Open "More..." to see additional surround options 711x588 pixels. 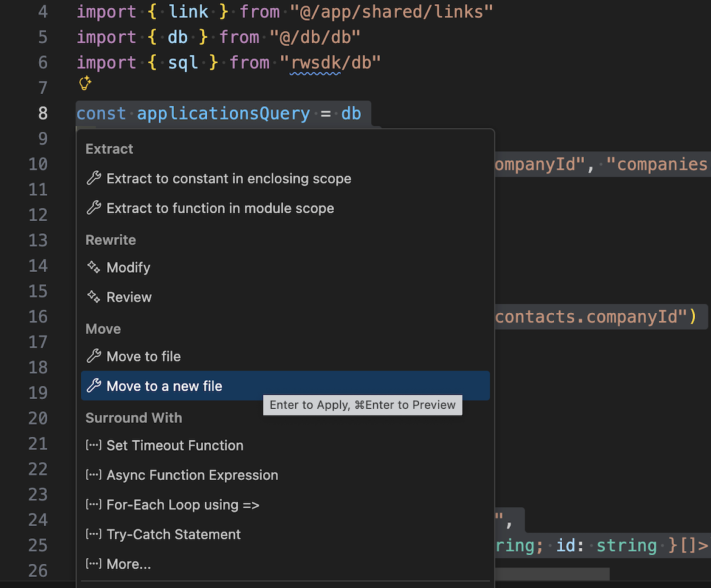[129, 564]
